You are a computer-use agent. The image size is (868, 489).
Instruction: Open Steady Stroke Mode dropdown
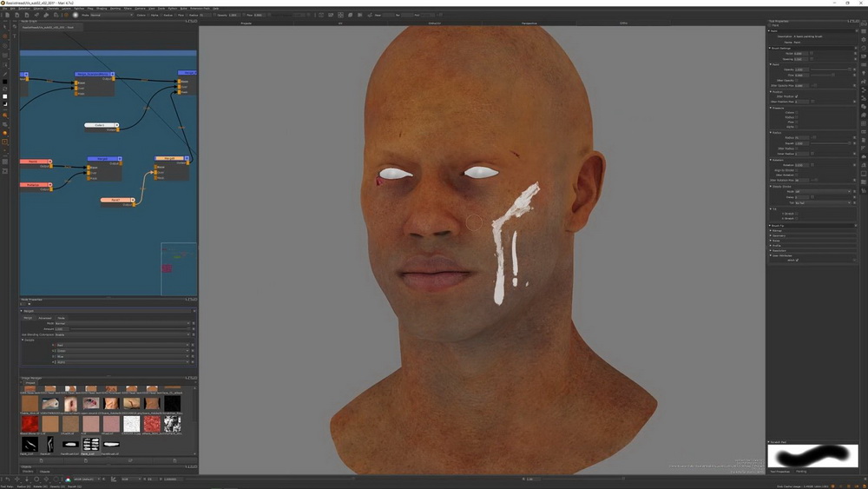tap(823, 192)
